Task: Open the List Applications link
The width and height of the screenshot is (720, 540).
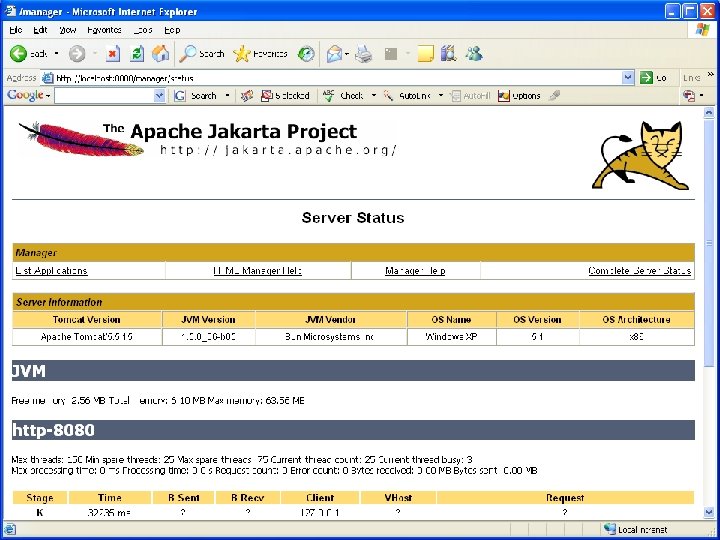Action: point(51,270)
